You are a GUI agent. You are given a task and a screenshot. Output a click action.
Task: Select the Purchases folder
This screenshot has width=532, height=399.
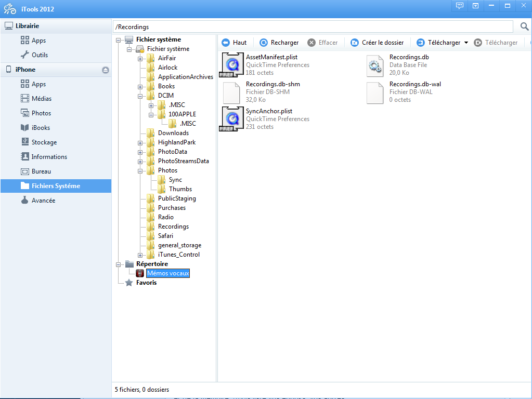click(172, 208)
